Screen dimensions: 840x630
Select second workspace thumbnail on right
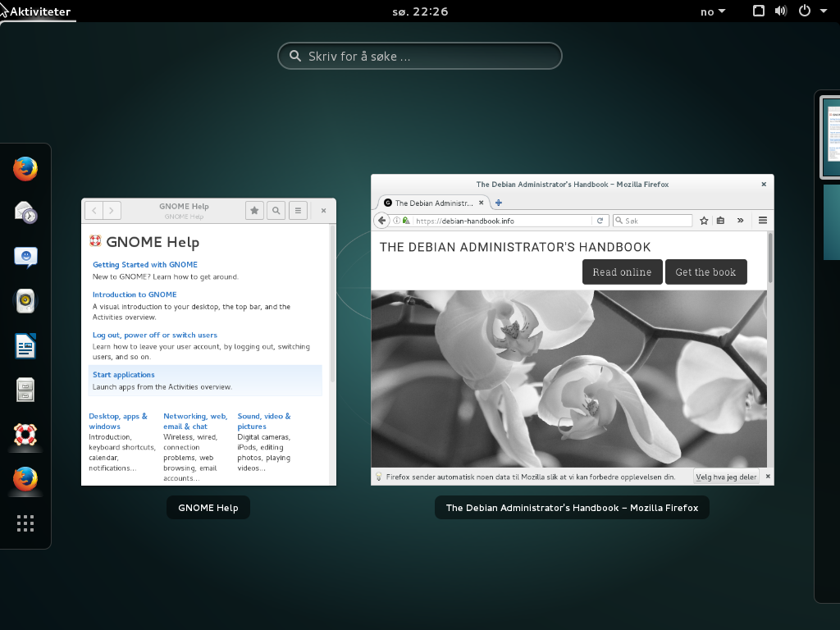click(832, 221)
